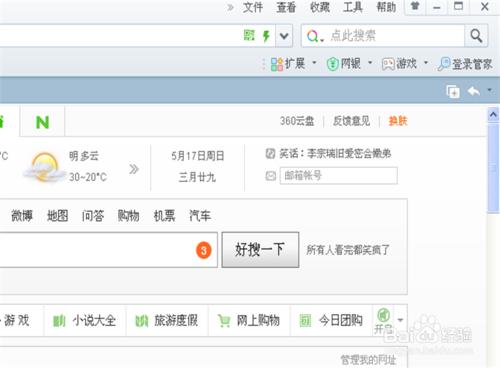
Task: Expand weather with double chevron arrow
Action: [134, 169]
